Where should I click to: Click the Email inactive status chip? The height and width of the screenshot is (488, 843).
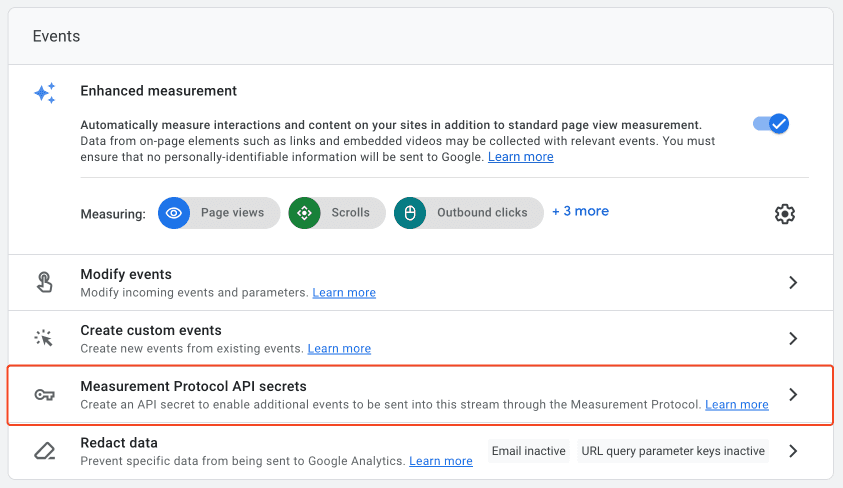point(528,451)
